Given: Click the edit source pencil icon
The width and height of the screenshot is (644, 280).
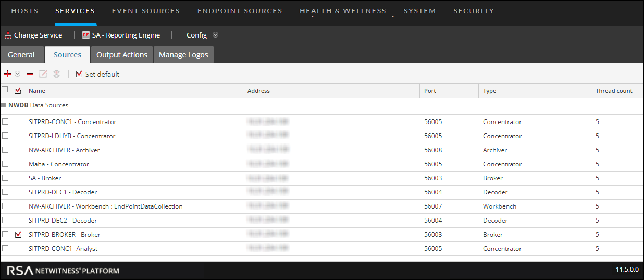Looking at the screenshot, I should (43, 74).
